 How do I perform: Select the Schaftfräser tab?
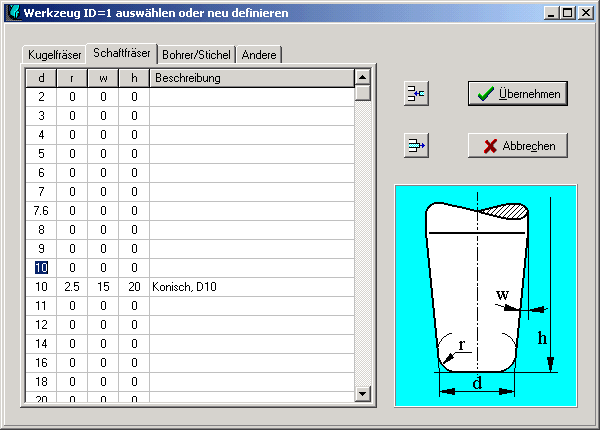(122, 53)
